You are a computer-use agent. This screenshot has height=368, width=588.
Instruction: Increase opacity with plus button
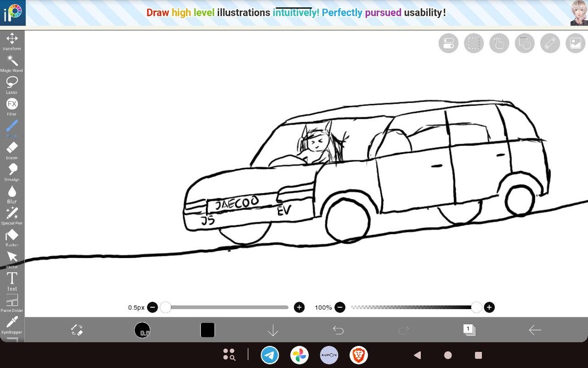pyautogui.click(x=489, y=308)
